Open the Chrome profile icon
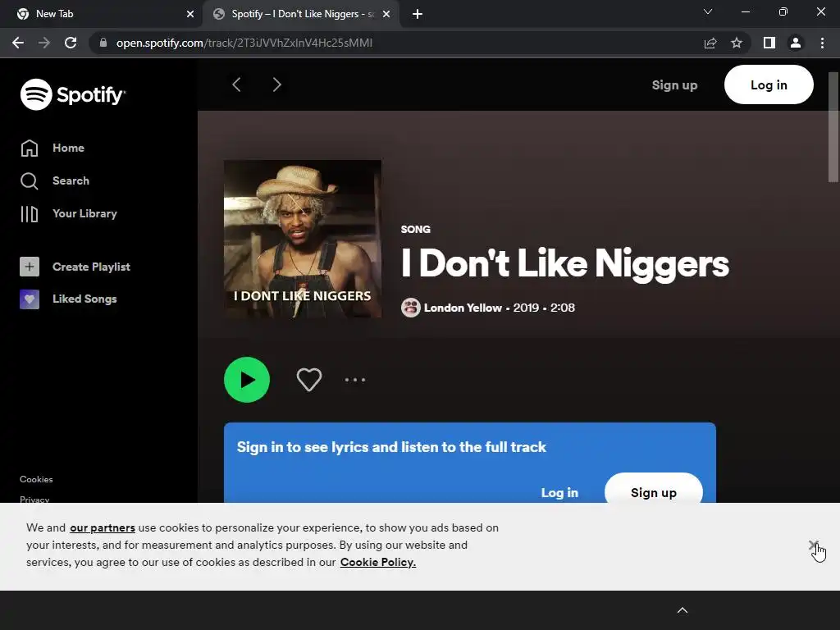The height and width of the screenshot is (630, 840). click(x=796, y=43)
